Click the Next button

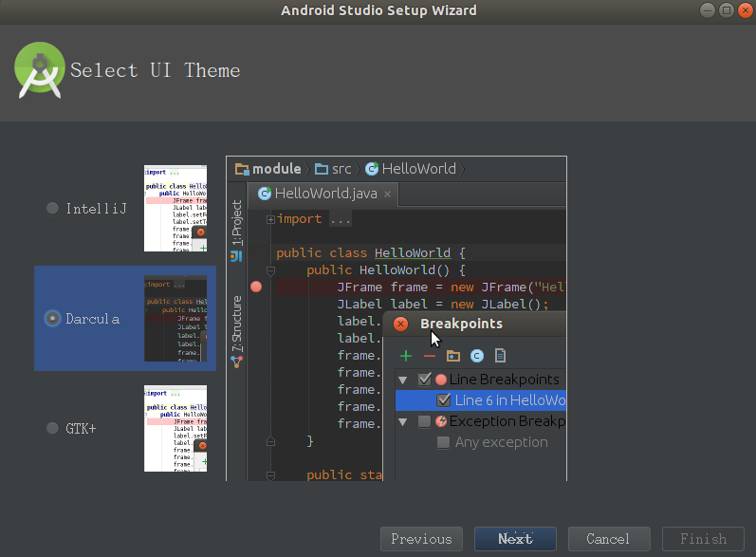point(515,539)
